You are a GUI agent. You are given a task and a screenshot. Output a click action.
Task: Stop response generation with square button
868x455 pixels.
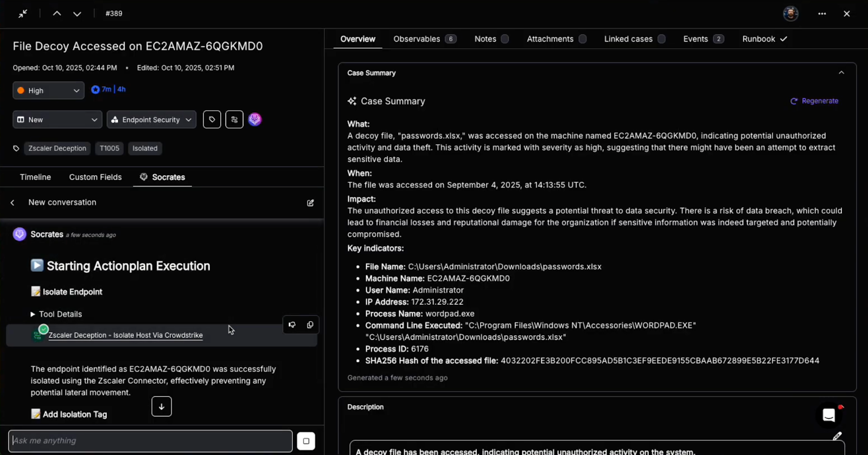coord(306,441)
